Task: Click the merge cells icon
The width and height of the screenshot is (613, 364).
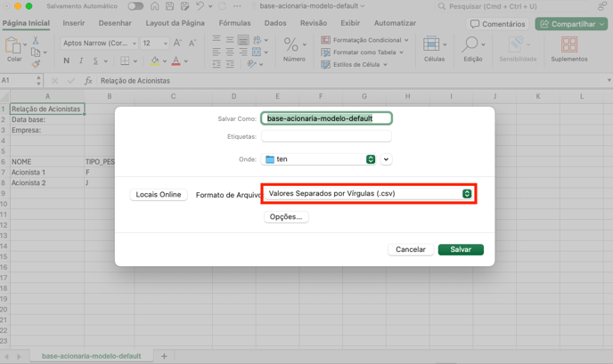Action: (257, 52)
